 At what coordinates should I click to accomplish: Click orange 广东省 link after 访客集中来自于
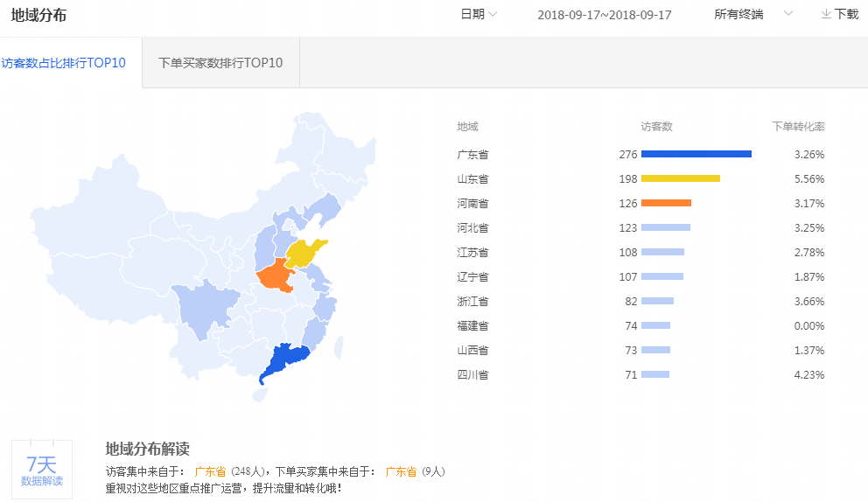pos(210,471)
